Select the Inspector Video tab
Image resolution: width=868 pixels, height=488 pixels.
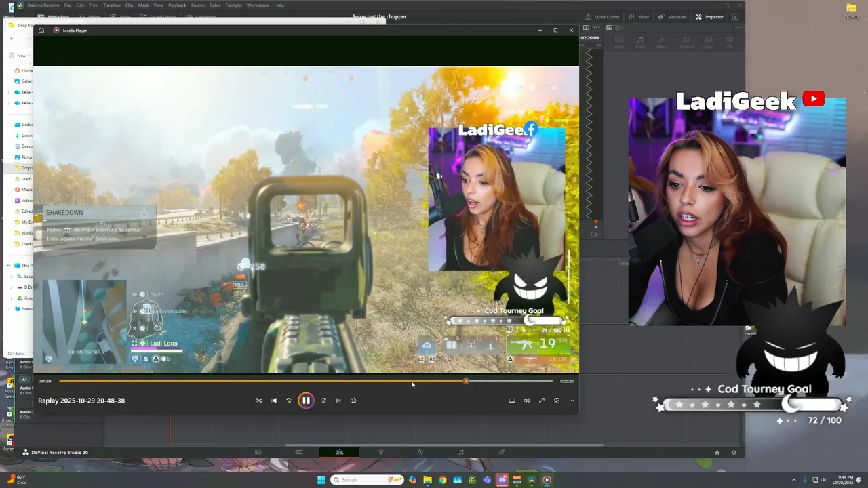pos(618,42)
